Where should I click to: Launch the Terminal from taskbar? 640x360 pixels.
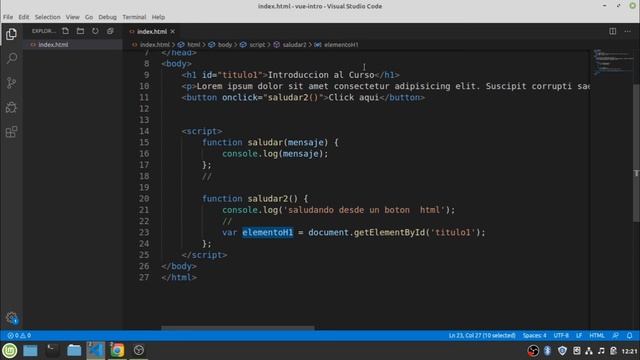(x=52, y=351)
